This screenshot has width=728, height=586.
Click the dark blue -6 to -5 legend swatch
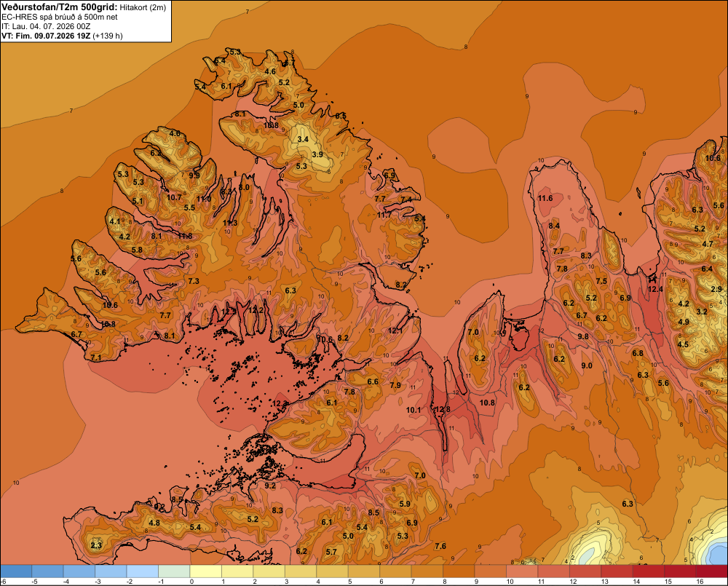pos(16,571)
